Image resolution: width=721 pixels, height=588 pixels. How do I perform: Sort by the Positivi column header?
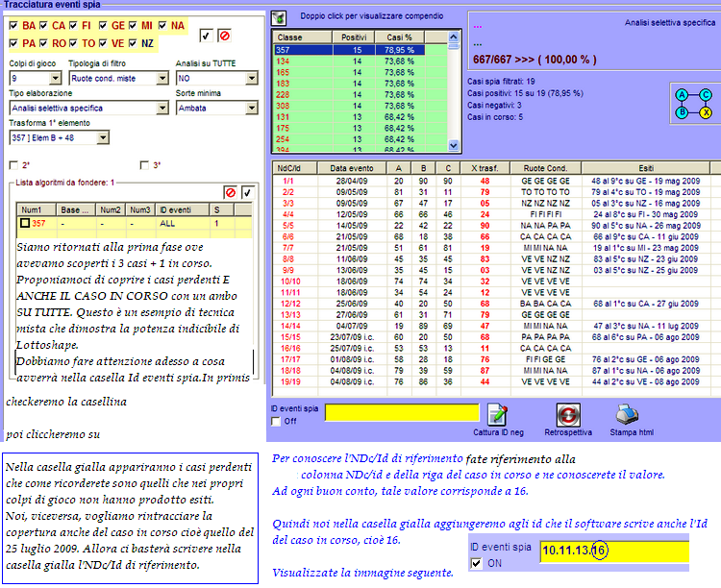tap(353, 37)
